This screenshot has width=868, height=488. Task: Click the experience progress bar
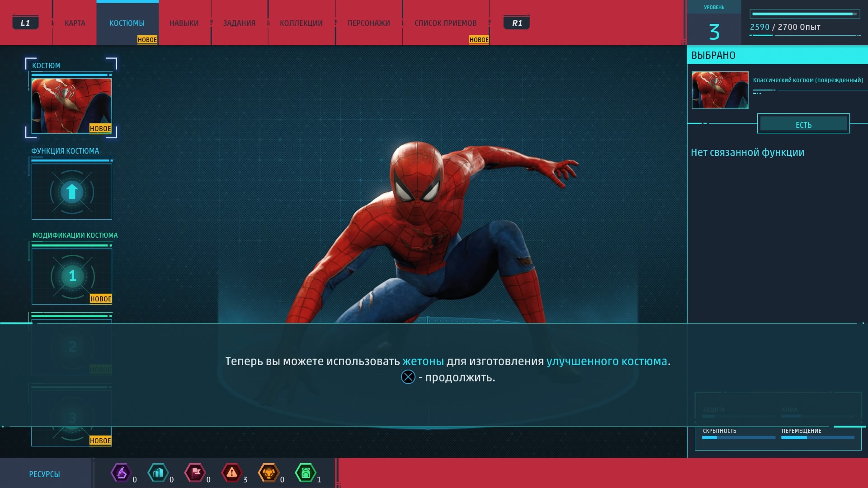click(804, 14)
